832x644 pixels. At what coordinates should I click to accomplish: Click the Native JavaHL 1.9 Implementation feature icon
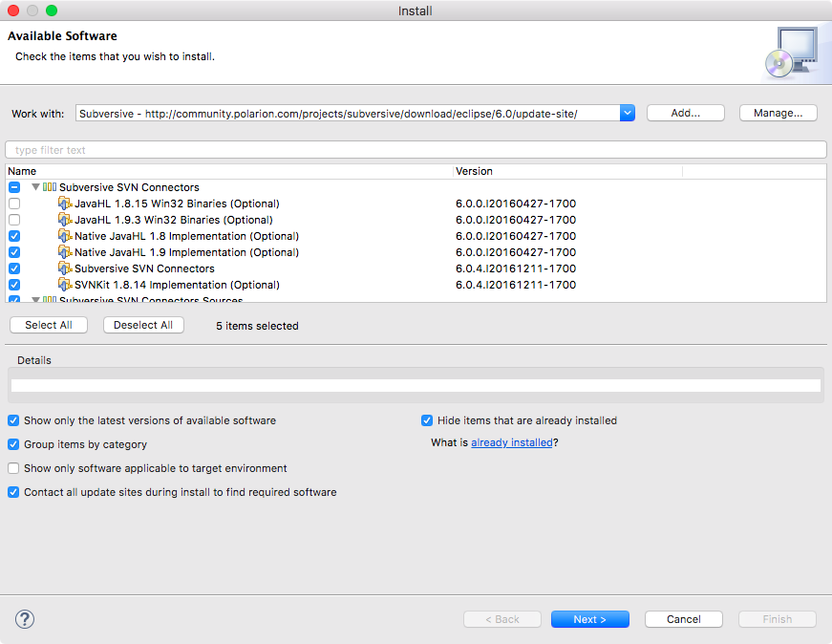pos(65,252)
